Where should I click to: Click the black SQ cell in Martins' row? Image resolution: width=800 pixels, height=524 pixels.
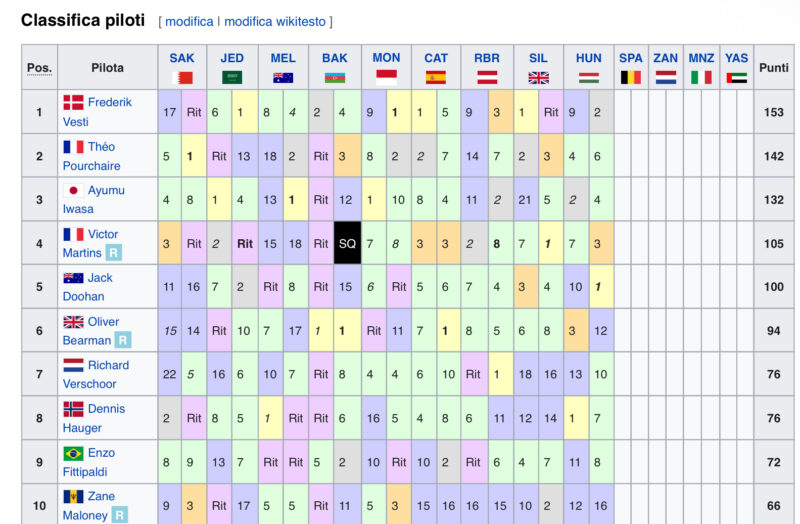click(347, 243)
